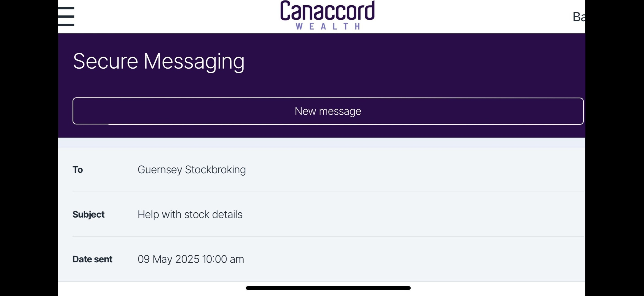Click the WEALTH text under the logo

[328, 26]
